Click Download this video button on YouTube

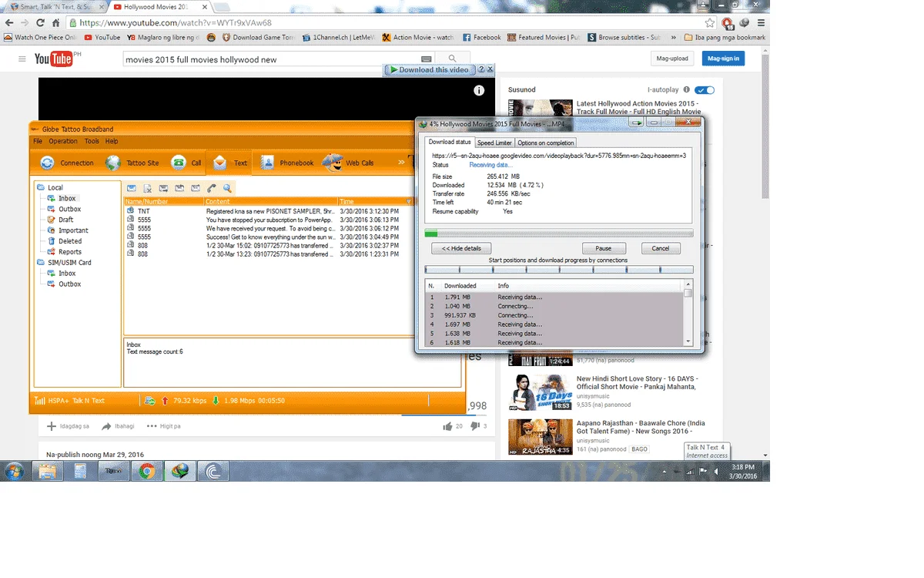(x=430, y=69)
